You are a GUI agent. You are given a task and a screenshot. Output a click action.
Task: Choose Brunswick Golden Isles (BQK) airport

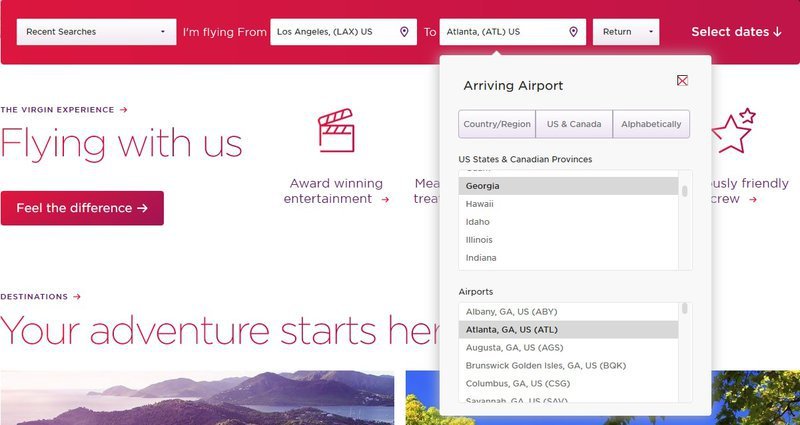click(x=568, y=365)
